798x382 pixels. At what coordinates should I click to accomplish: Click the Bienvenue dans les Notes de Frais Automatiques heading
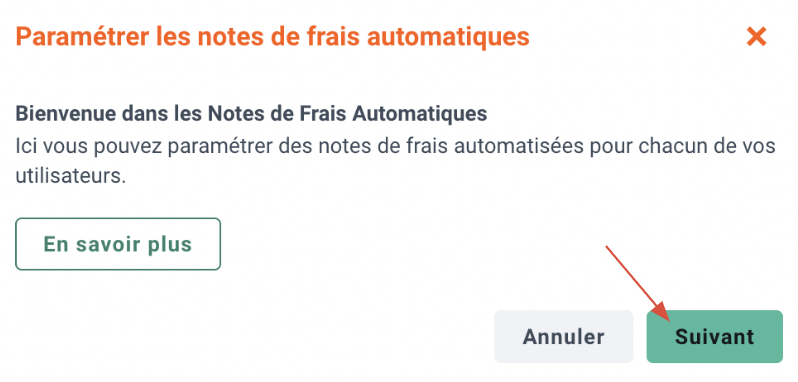(251, 113)
